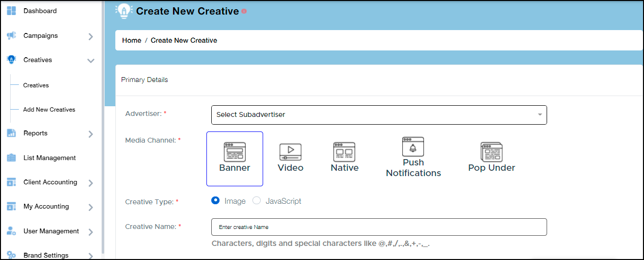Image resolution: width=644 pixels, height=260 pixels.
Task: Click the Reports chart icon in sidebar
Action: click(x=12, y=133)
